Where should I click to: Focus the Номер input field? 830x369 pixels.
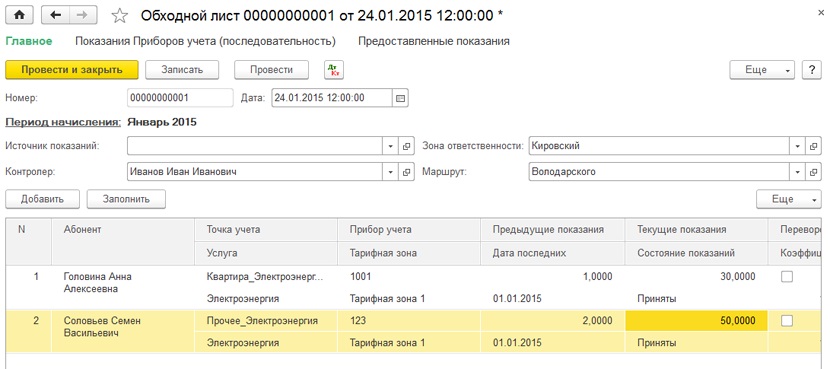coord(180,98)
